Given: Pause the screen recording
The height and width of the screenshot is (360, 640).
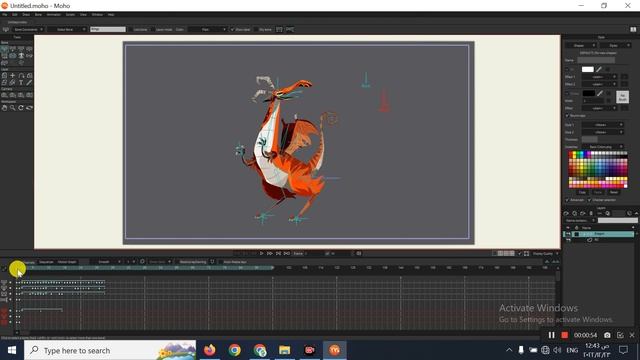Looking at the screenshot, I should pos(551,335).
